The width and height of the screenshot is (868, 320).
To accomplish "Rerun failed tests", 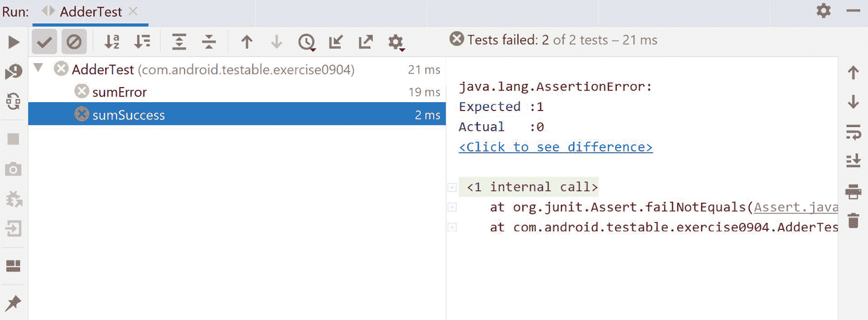I will pos(14,71).
